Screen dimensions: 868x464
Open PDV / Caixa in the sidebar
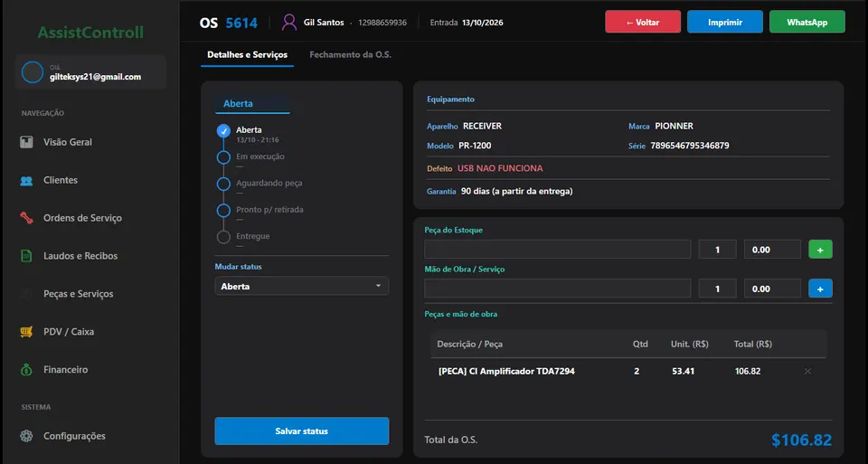pos(70,332)
